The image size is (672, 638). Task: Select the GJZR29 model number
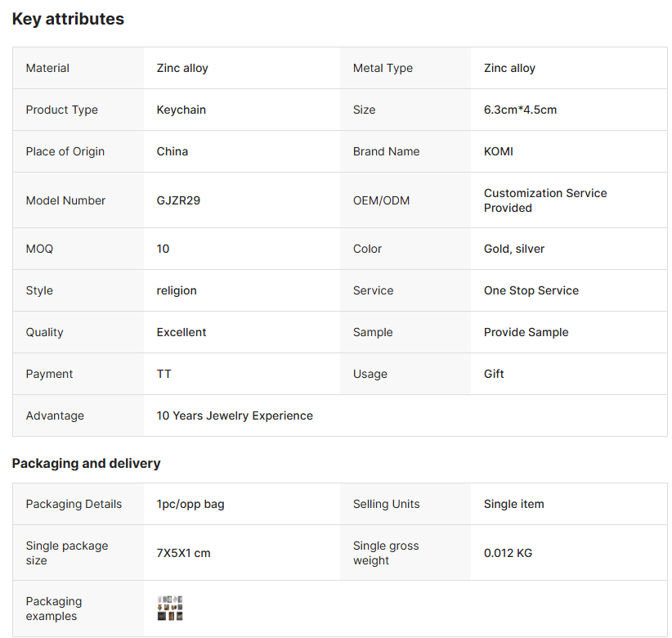178,200
